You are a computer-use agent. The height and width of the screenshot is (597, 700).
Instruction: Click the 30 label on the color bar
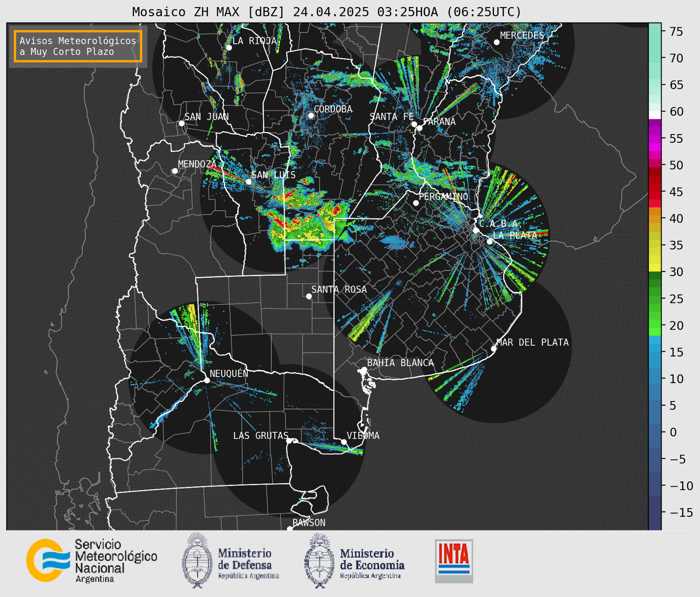676,272
